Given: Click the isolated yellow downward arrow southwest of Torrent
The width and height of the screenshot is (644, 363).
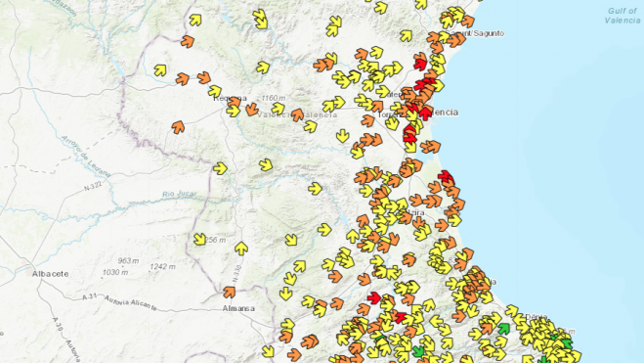Looking at the screenshot, I should (343, 136).
